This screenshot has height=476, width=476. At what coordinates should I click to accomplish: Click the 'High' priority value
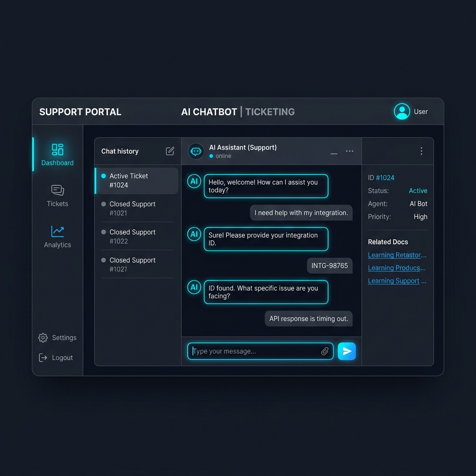(x=420, y=217)
